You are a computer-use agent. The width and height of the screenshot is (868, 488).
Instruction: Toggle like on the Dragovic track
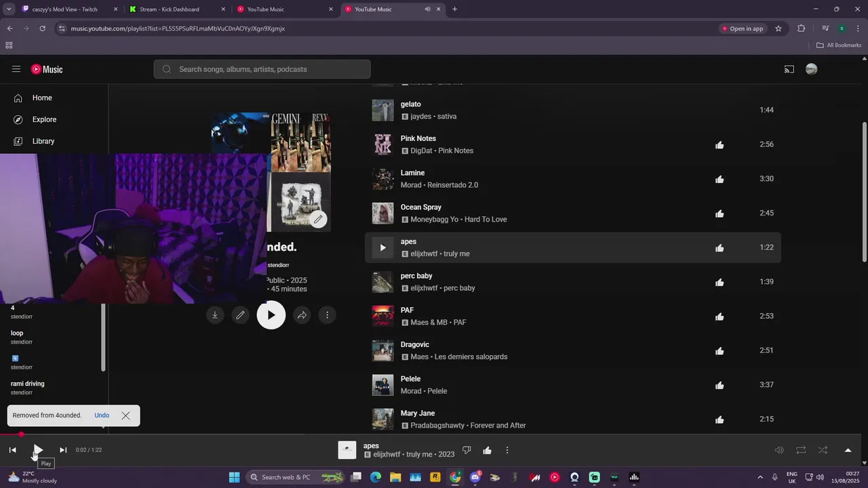[x=719, y=351]
